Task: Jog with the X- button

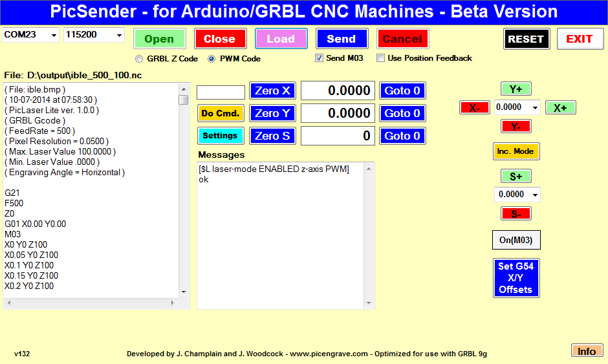Action: (474, 108)
